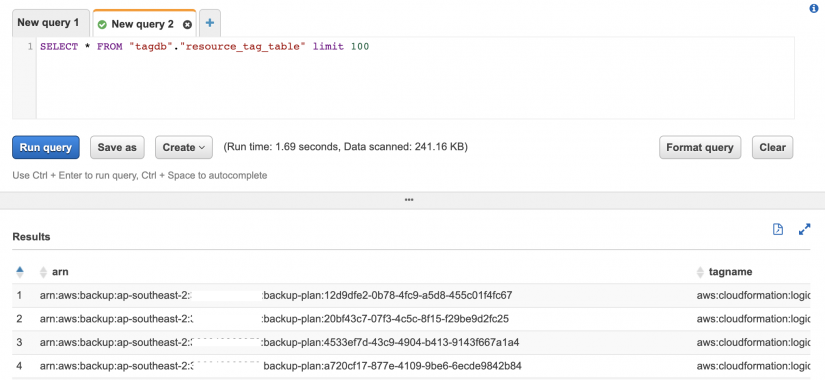The height and width of the screenshot is (380, 825).
Task: Select arn cell ending 455c01f4fc67
Action: pyautogui.click(x=276, y=295)
